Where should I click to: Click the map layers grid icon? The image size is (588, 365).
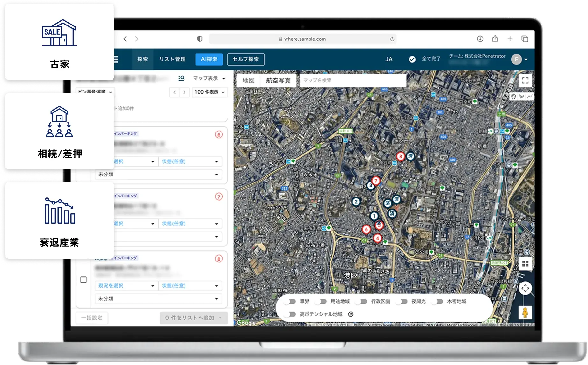pyautogui.click(x=525, y=264)
